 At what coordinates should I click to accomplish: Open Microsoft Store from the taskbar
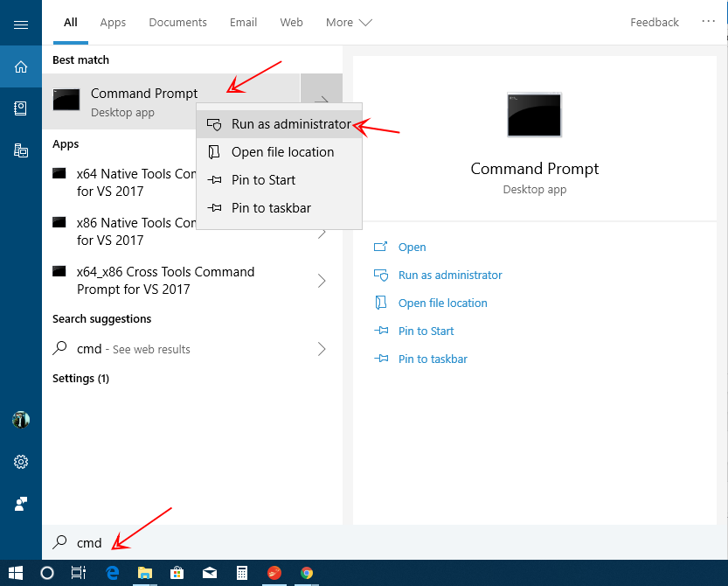177,573
